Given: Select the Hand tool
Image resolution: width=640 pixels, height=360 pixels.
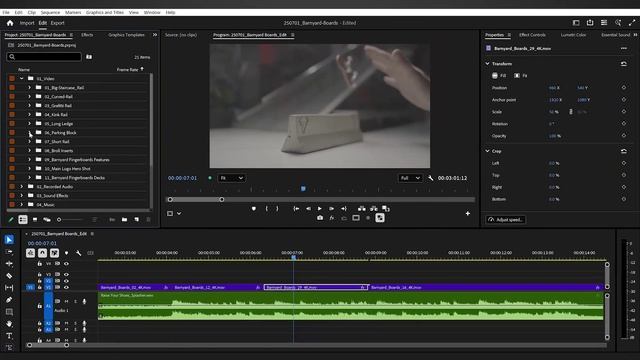Looking at the screenshot, I should (x=9, y=324).
